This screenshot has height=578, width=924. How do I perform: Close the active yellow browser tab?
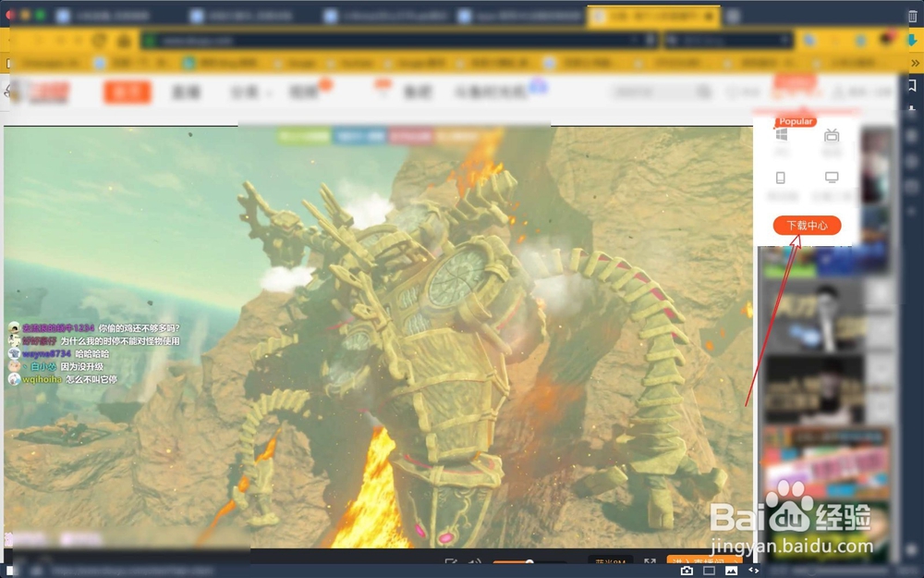[710, 17]
